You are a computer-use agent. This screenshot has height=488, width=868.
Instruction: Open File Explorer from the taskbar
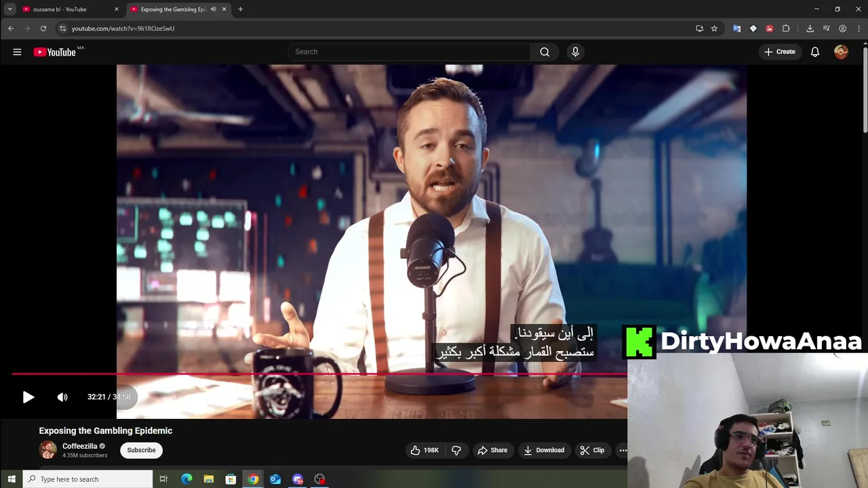point(209,479)
